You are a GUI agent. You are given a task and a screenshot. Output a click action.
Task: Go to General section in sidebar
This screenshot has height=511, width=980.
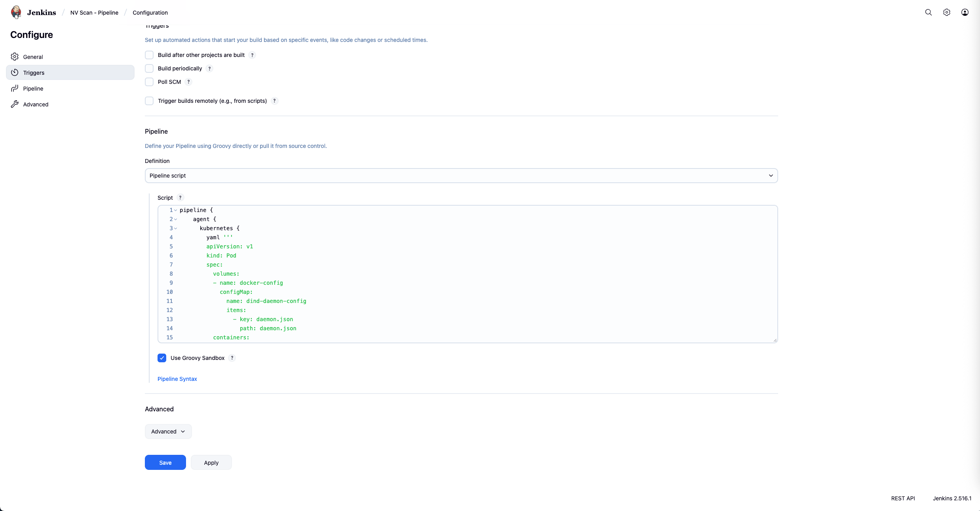point(33,57)
